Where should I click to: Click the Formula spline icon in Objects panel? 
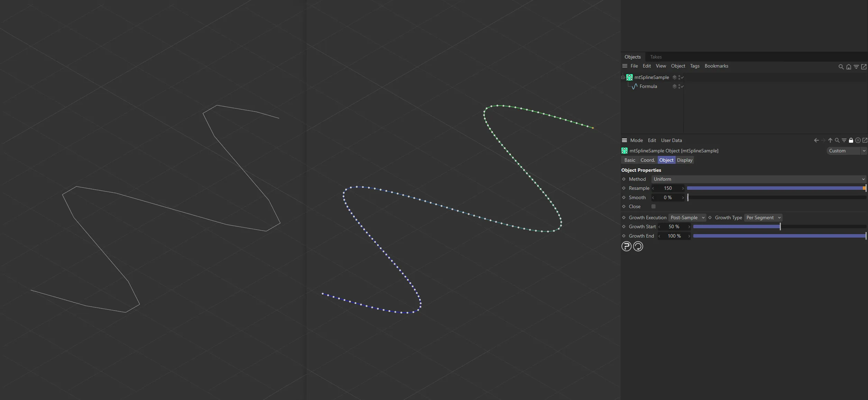point(635,86)
